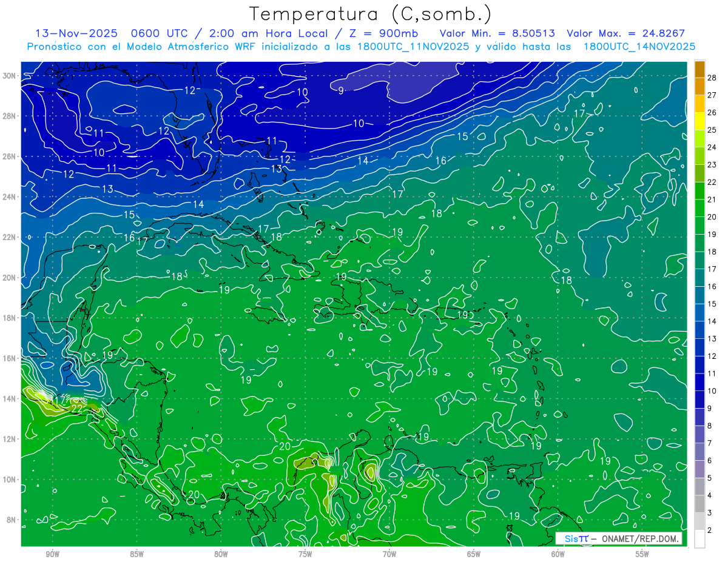The image size is (728, 562).
Task: Pick the green legend swatch between 20 and 21
Action: pyautogui.click(x=699, y=208)
